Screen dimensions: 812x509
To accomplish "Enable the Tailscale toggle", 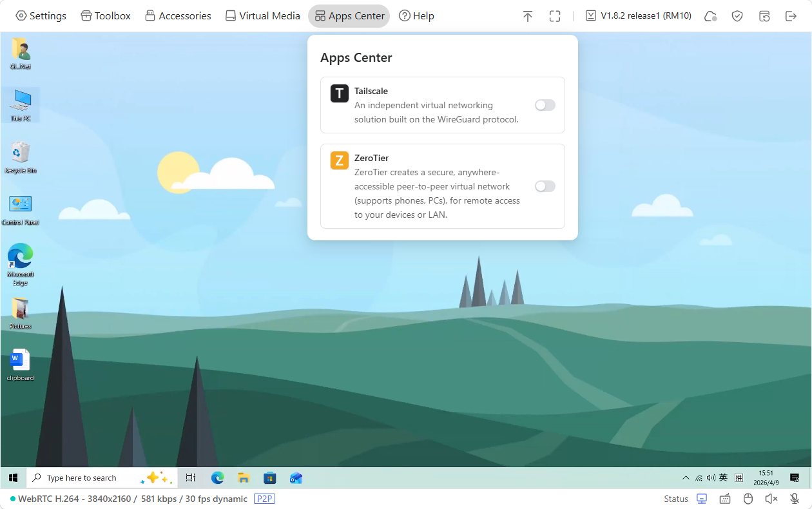I will [x=545, y=105].
